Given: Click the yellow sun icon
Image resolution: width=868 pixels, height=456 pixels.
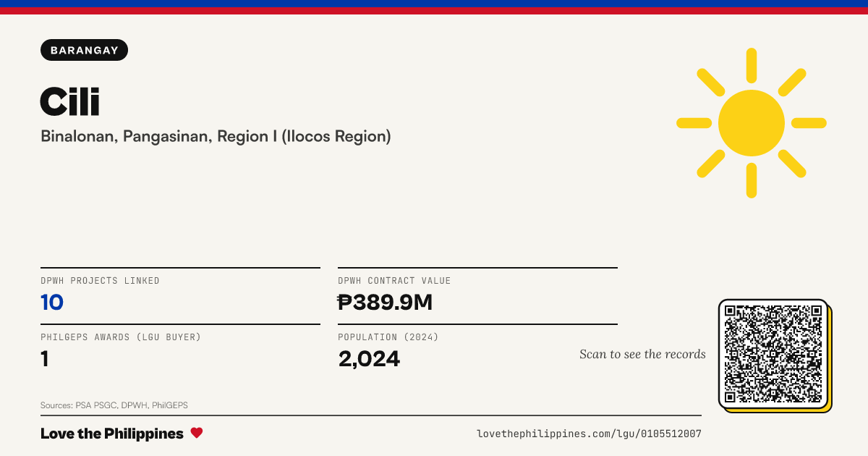Looking at the screenshot, I should pyautogui.click(x=752, y=123).
